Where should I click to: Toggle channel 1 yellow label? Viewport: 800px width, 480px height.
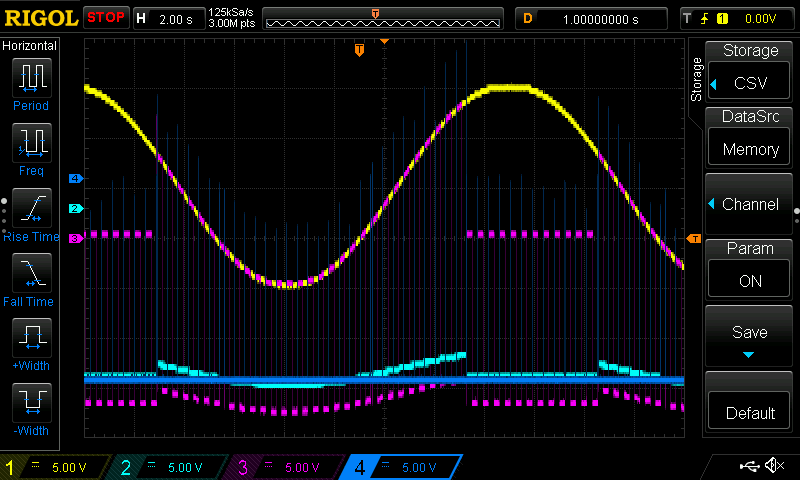[56, 467]
